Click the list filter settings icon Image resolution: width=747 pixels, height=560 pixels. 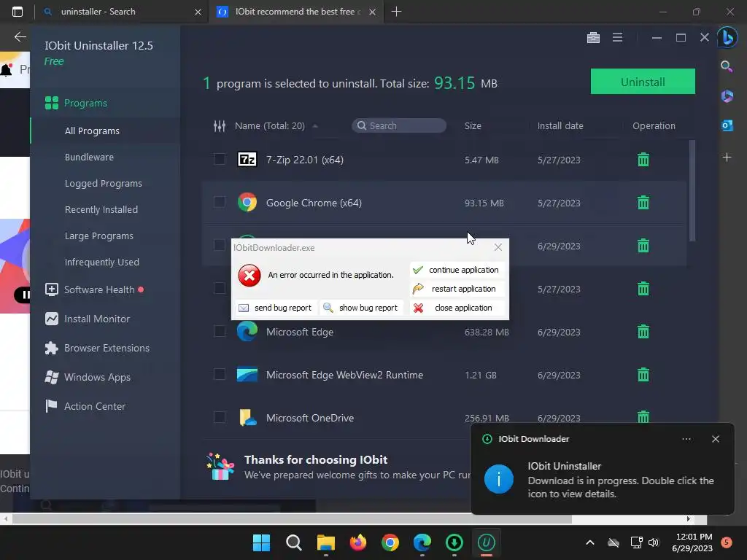point(219,125)
